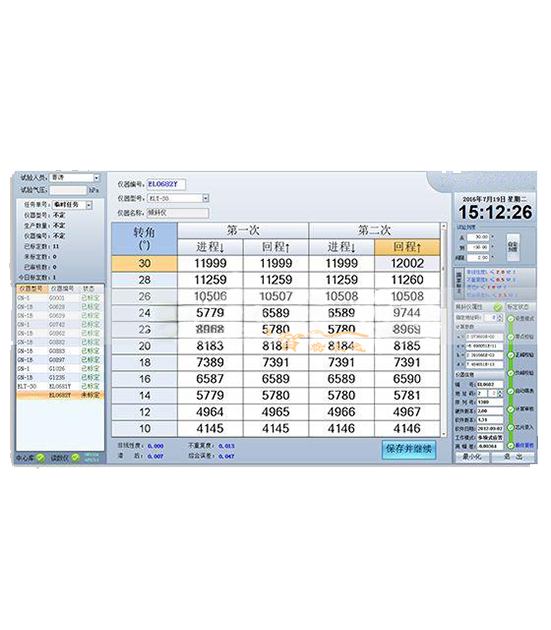This screenshot has width=551, height=630.
Task: Click the green check icon beside 中心库
Action: (x=41, y=457)
